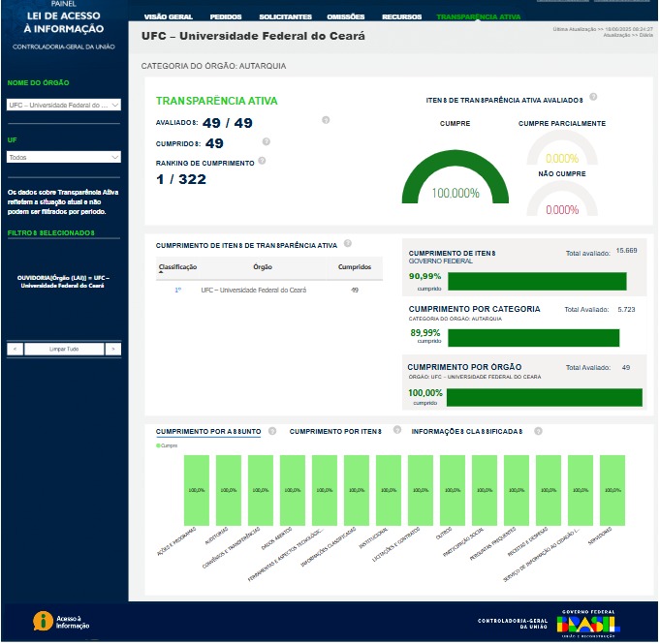Click the Informações Classificadas chart bar
The width and height of the screenshot is (660, 644).
357,490
